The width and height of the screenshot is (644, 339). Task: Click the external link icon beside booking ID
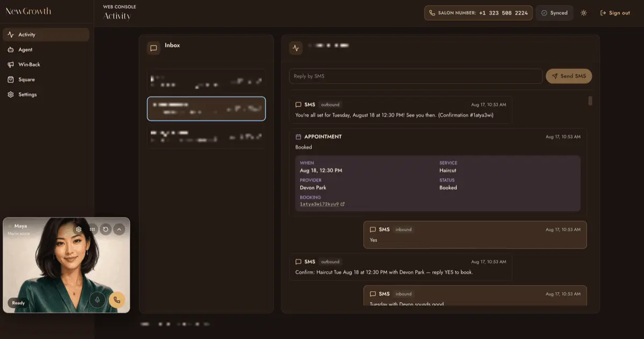(343, 204)
